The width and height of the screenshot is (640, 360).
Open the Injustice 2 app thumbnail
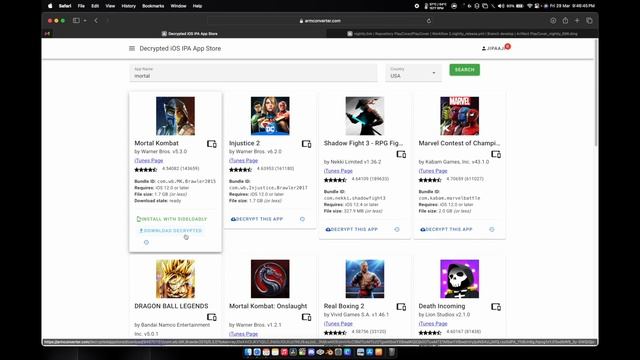coord(270,116)
